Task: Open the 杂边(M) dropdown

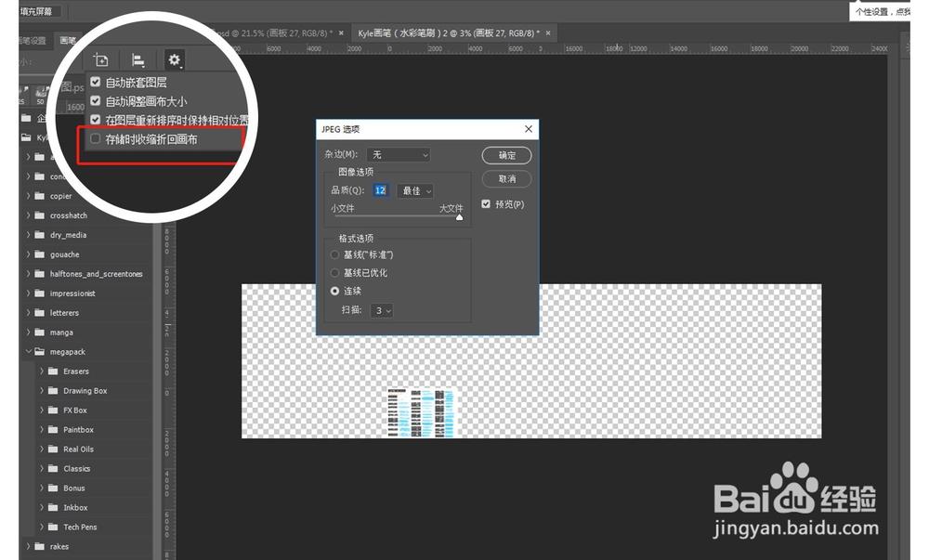Action: [x=399, y=155]
